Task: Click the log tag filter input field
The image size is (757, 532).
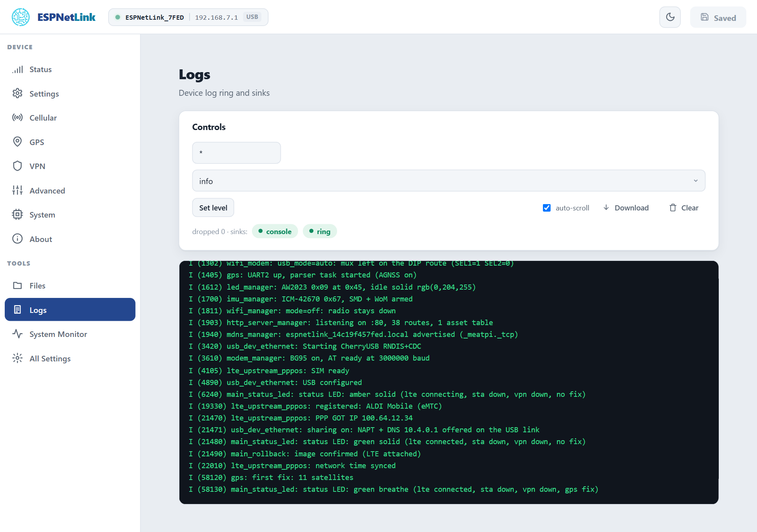Action: coord(237,153)
